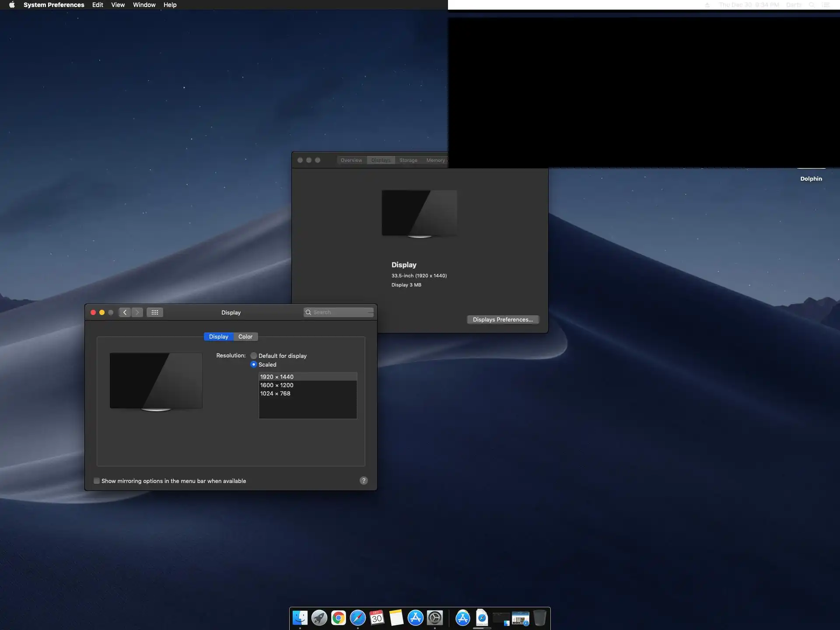
Task: Open Finder from the Dock
Action: [300, 618]
